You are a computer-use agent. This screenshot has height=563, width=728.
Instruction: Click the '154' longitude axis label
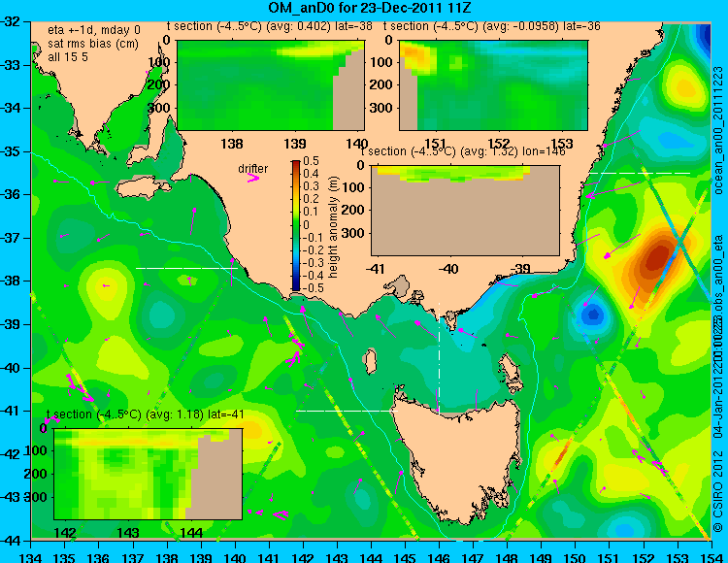(711, 557)
